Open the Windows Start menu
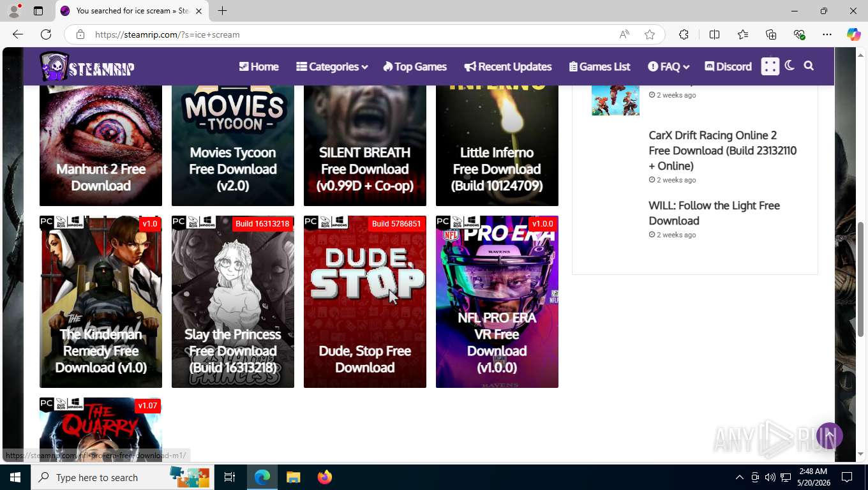Screen dimensions: 868x490 [15, 477]
